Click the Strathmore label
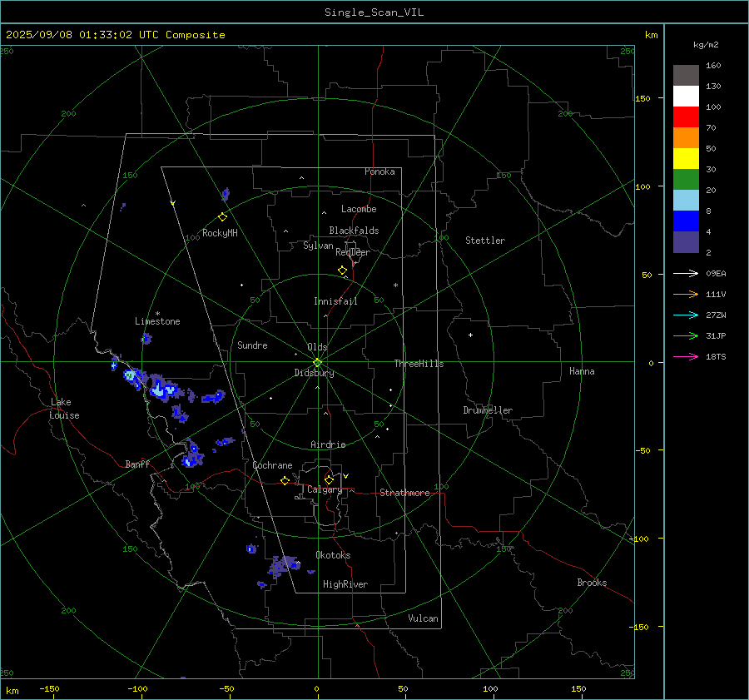Screen dimensions: 749x700 404,493
